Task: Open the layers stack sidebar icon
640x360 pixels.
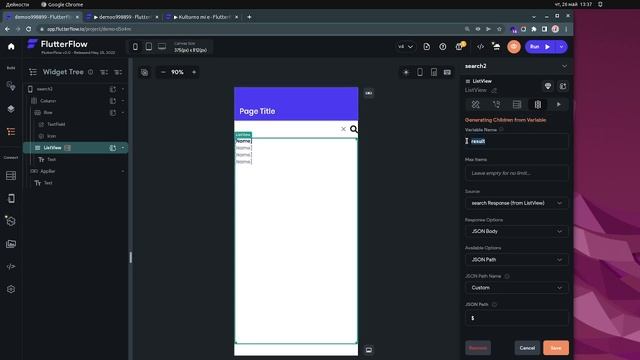Action: click(11, 109)
